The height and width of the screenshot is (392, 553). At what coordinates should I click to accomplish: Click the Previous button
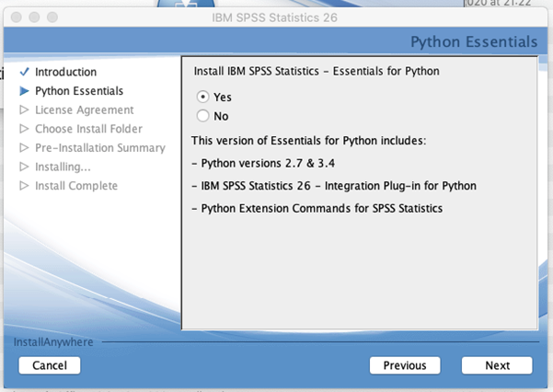(x=405, y=365)
